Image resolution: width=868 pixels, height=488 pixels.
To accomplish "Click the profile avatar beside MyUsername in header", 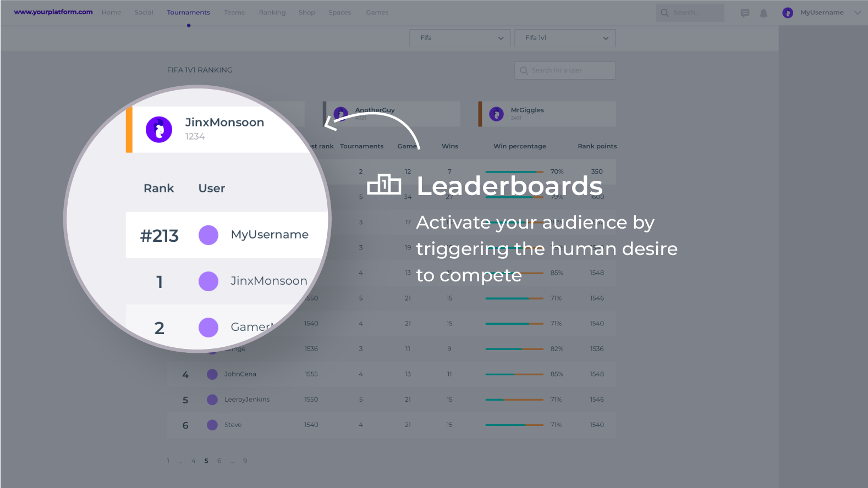I will 788,13.
